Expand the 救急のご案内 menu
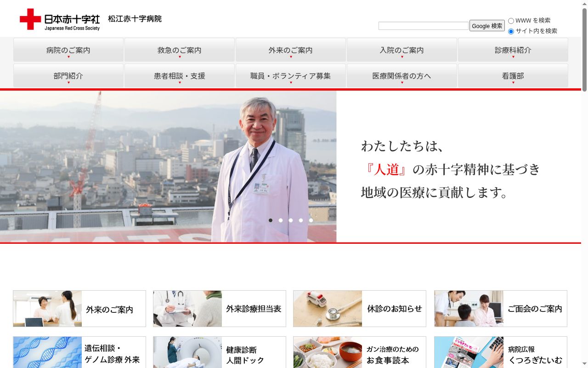This screenshot has width=588, height=368. coord(180,50)
